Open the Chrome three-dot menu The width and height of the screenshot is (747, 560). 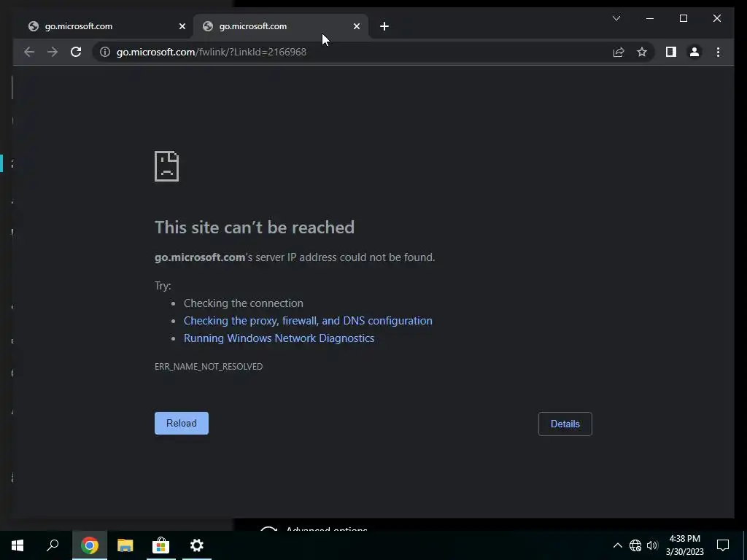[x=718, y=52]
